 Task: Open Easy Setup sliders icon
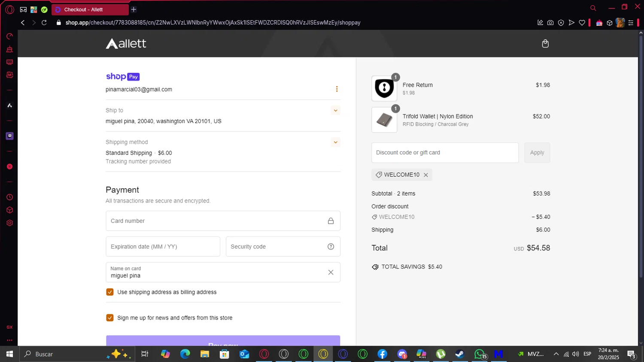631,23
